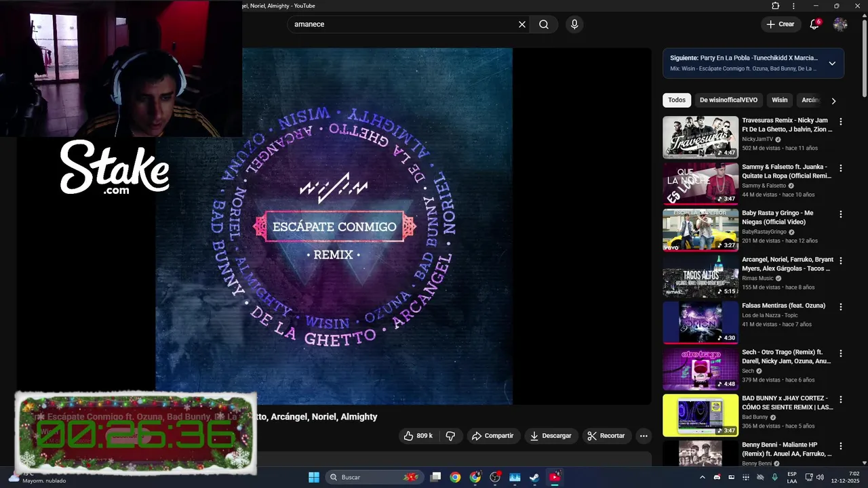Open options for Otro Trago Remix video
The height and width of the screenshot is (488, 868).
[x=841, y=353]
